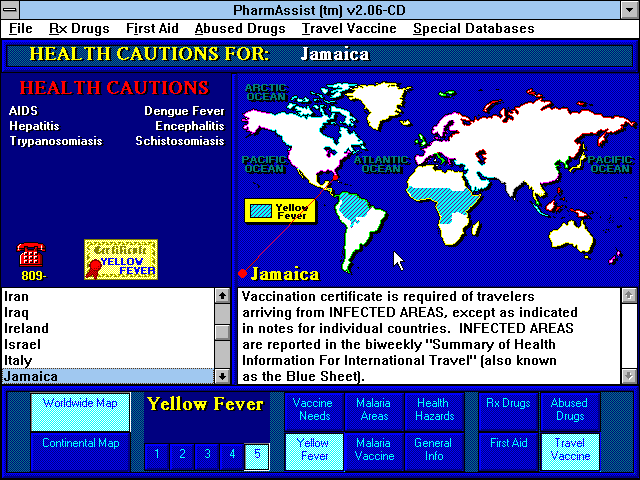Screen dimensions: 640x480
Task: Go to page 1 button
Action: click(157, 456)
